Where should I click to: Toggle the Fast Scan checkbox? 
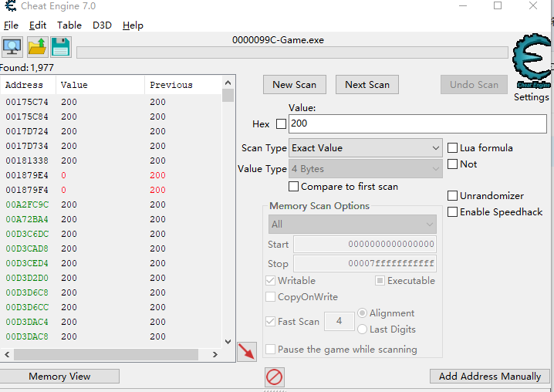[270, 321]
